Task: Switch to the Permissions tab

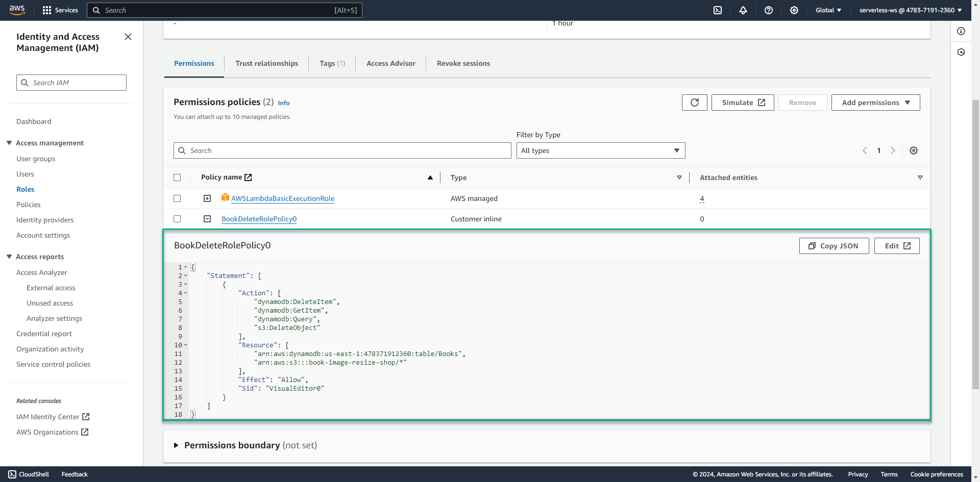Action: coord(194,63)
